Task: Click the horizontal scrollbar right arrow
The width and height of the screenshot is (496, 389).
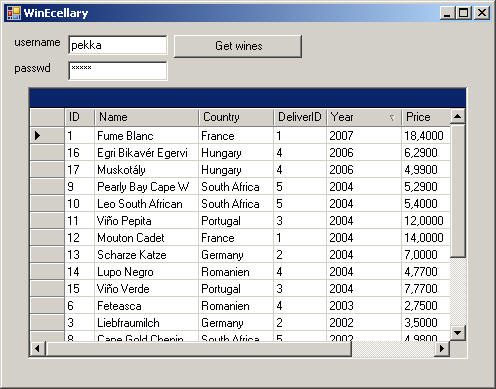Action: tap(442, 349)
